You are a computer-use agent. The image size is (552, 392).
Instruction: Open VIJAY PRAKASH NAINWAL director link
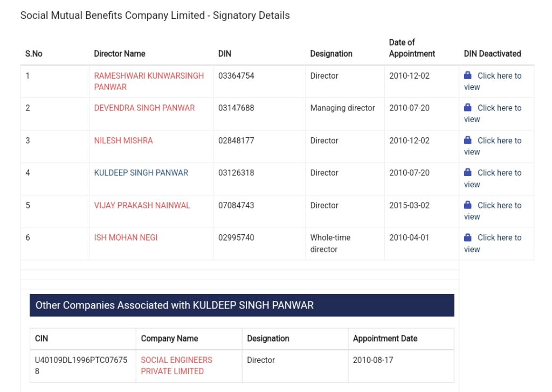[x=142, y=205]
